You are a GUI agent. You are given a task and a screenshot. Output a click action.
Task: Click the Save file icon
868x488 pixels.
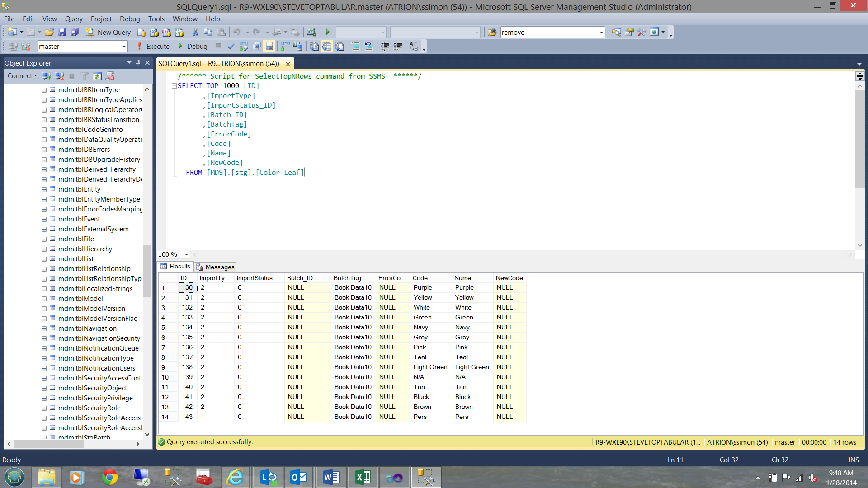(62, 32)
